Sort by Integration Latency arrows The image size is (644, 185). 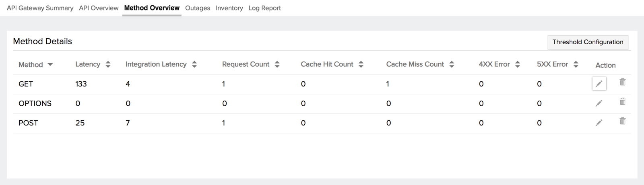(194, 64)
